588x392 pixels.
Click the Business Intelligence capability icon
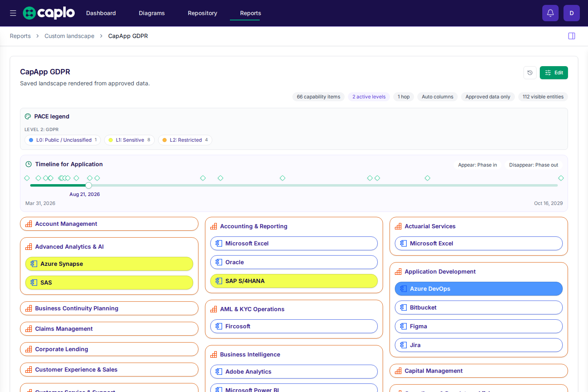click(214, 354)
